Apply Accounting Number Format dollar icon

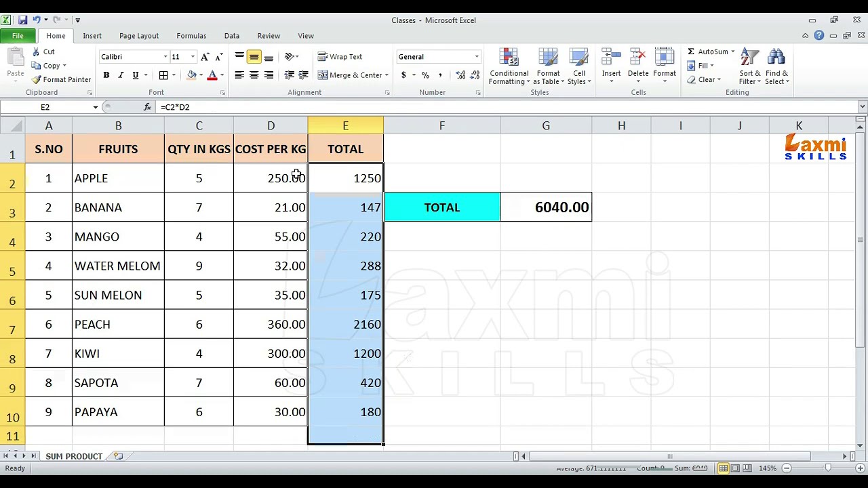[403, 75]
